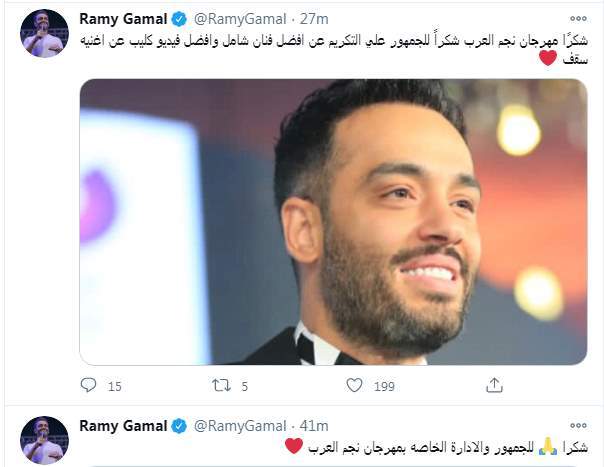Click Ramy Gamal's avatar on first tweet

click(44, 34)
